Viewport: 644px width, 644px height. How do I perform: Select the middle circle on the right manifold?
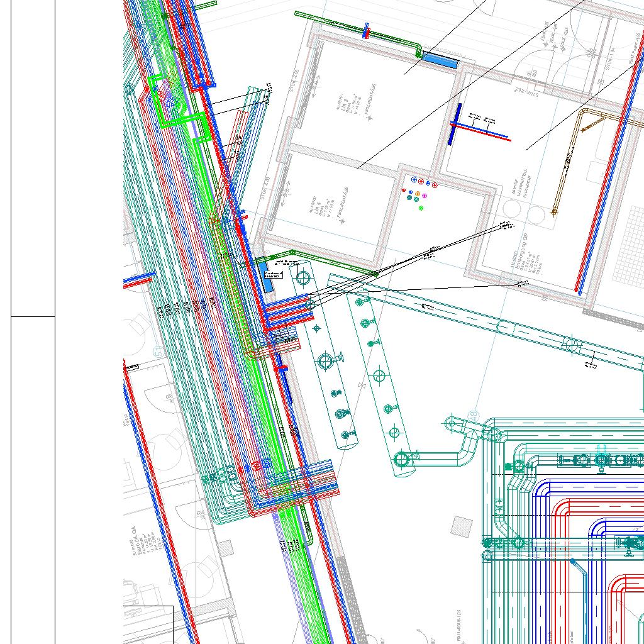379,376
